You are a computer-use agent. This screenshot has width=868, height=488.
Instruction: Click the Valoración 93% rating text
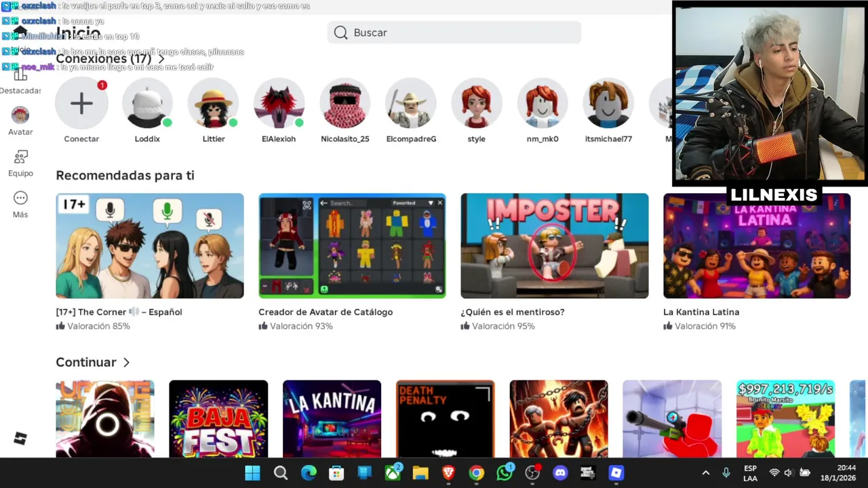[x=301, y=327]
